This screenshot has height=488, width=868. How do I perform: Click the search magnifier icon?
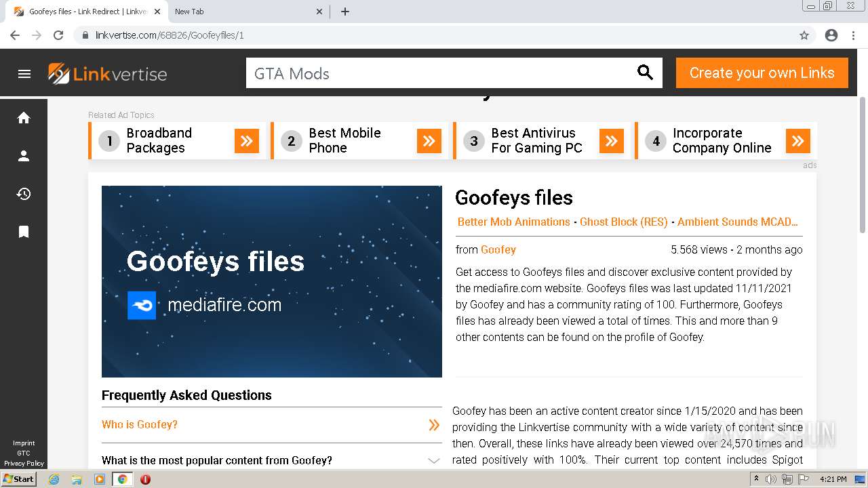645,73
